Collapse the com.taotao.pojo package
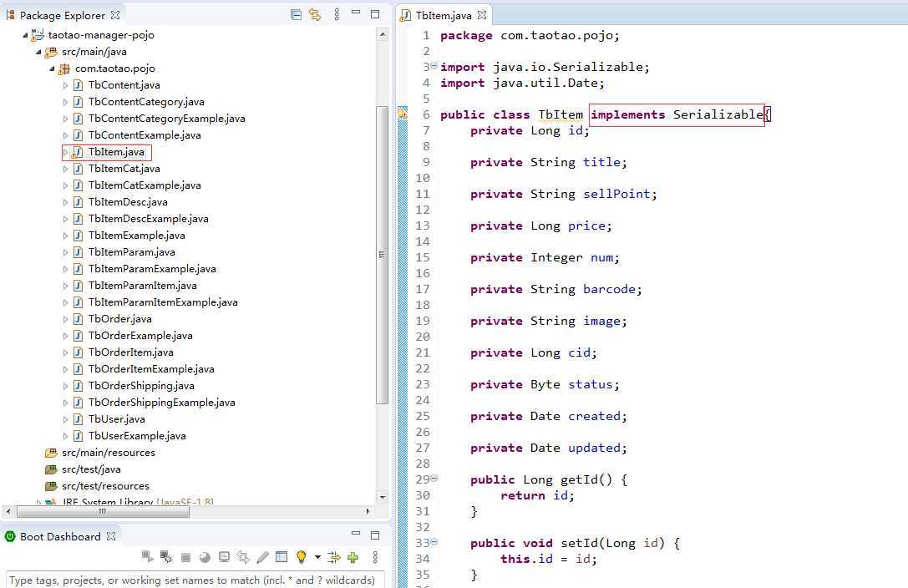Viewport: 908px width, 588px height. tap(52, 68)
